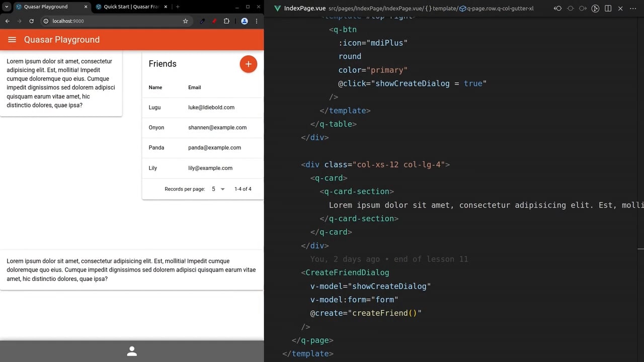Viewport: 644px width, 362px height.
Task: Open the Chrome profile avatar
Action: pyautogui.click(x=245, y=21)
